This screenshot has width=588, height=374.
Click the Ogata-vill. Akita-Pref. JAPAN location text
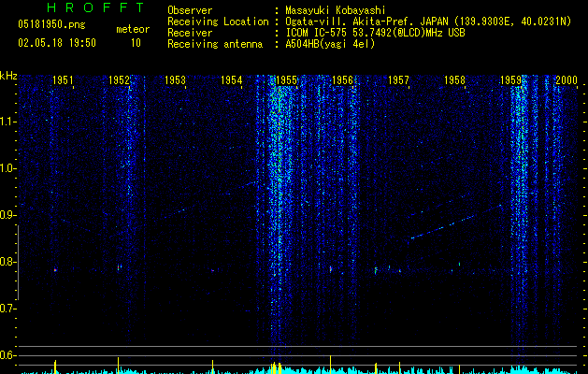[428, 22]
